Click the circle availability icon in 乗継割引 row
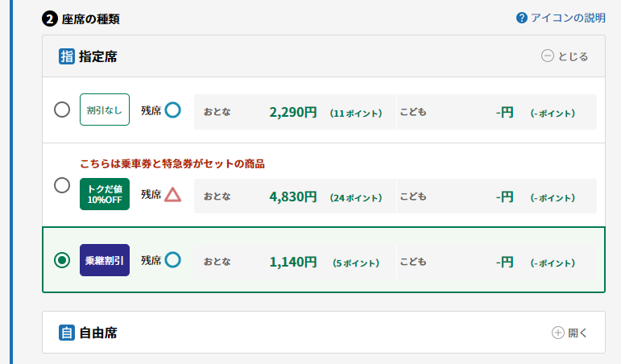The width and height of the screenshot is (621, 364). pos(172,260)
